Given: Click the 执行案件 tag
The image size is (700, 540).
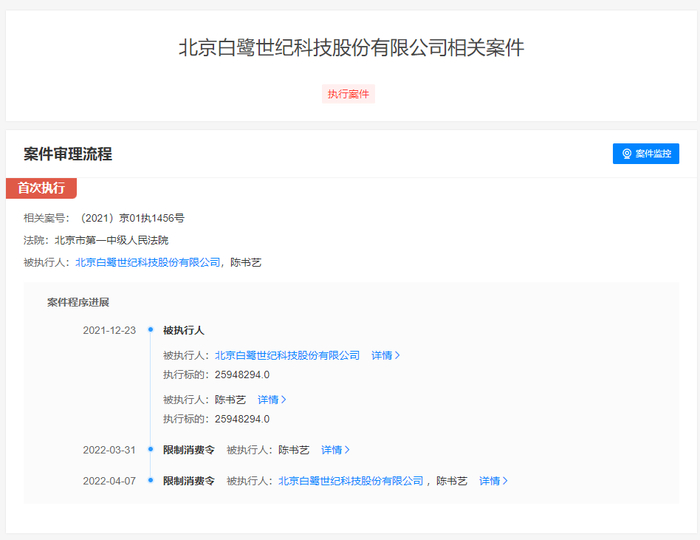Looking at the screenshot, I should click(348, 94).
